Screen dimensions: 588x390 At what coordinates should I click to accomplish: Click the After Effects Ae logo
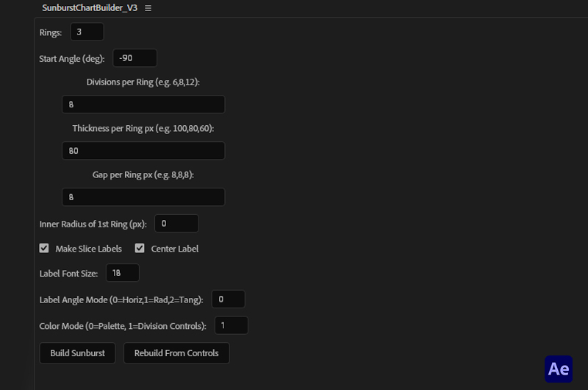tap(558, 369)
